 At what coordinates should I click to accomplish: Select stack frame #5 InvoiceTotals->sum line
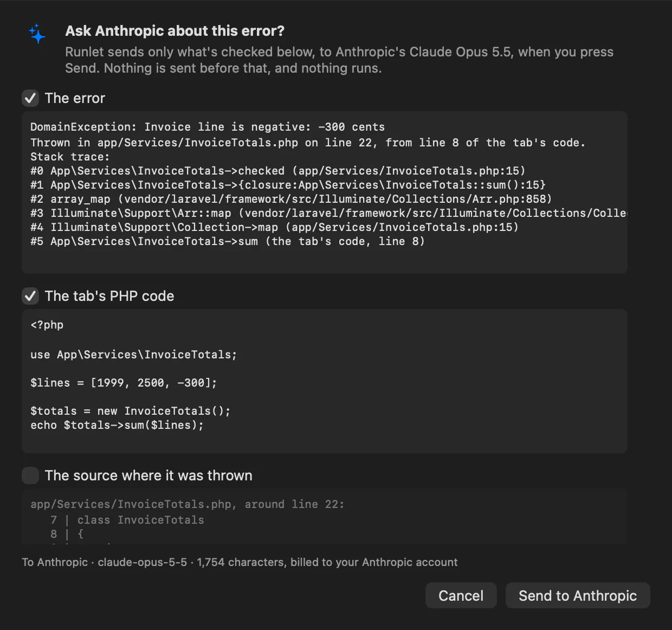click(x=228, y=241)
